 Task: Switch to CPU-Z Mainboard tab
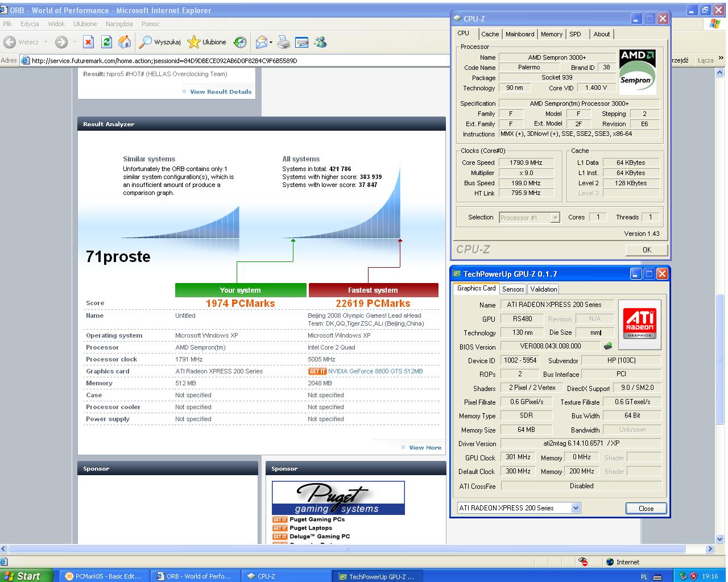click(520, 34)
